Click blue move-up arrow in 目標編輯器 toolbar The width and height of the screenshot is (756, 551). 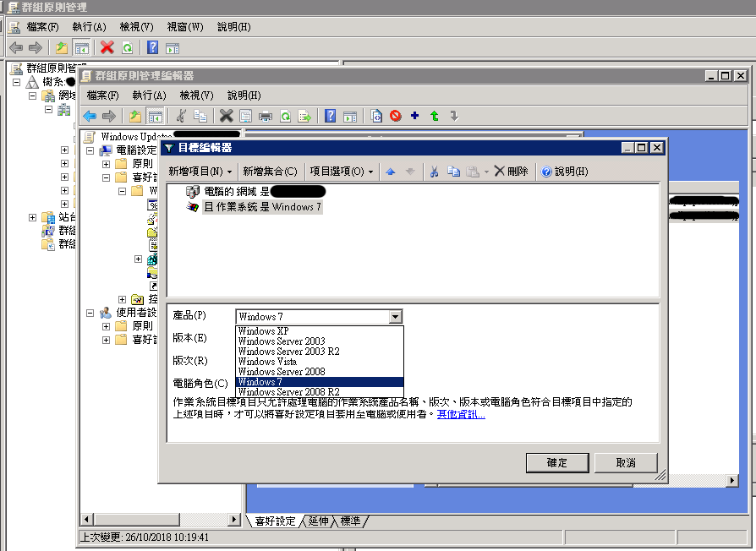coord(391,172)
